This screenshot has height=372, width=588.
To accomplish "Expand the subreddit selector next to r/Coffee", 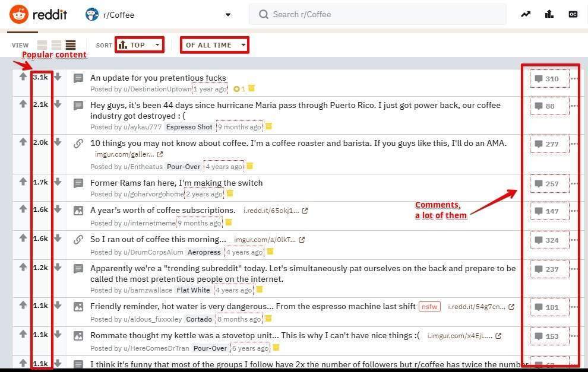I will 227,14.
